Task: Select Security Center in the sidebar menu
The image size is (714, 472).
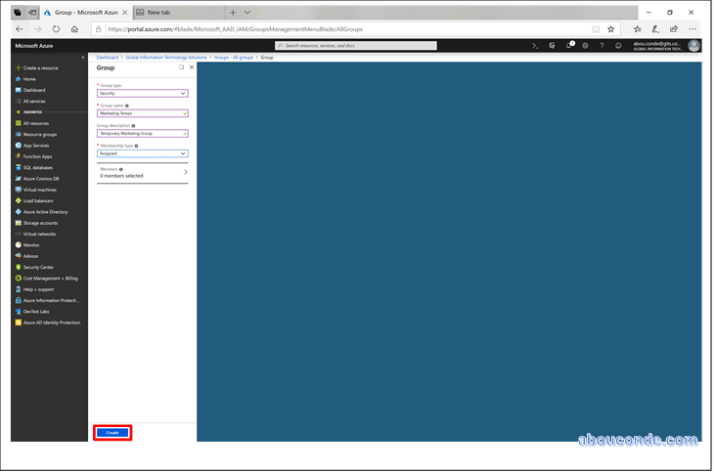Action: click(x=41, y=267)
